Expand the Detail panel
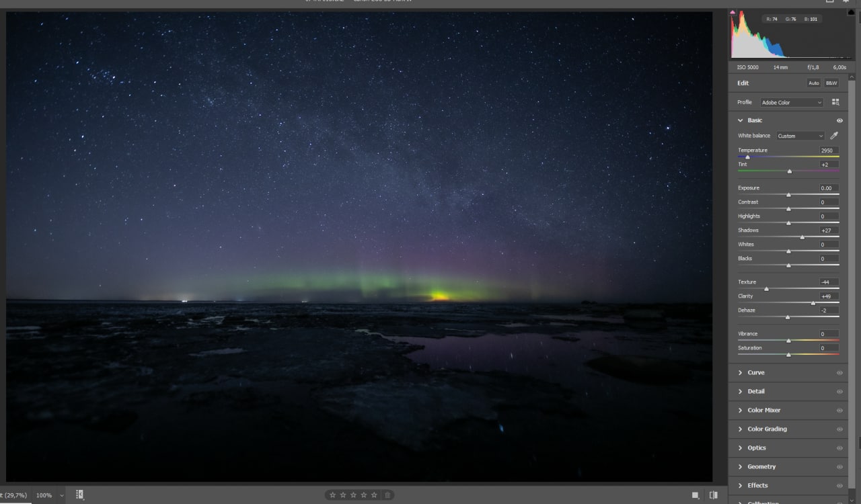861x504 pixels. [741, 391]
